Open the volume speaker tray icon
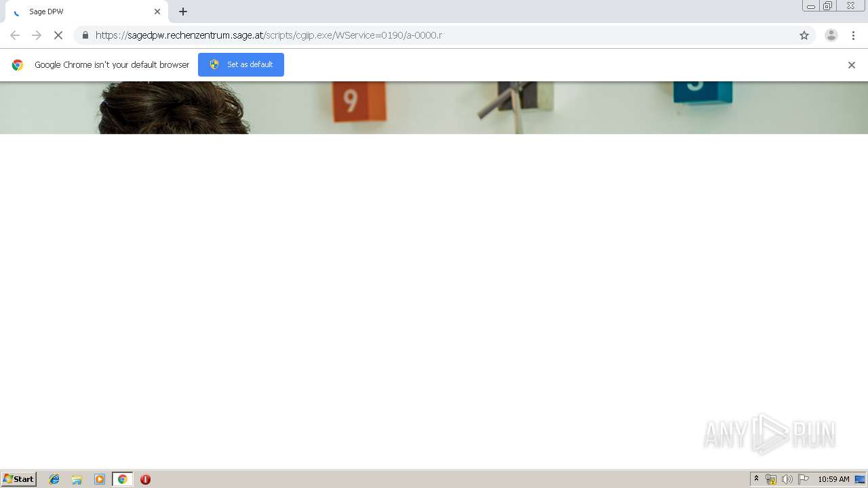868x488 pixels. click(787, 479)
